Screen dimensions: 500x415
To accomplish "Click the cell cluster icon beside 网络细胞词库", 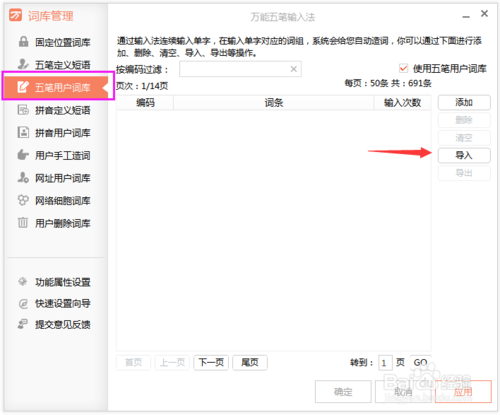I will click(23, 200).
